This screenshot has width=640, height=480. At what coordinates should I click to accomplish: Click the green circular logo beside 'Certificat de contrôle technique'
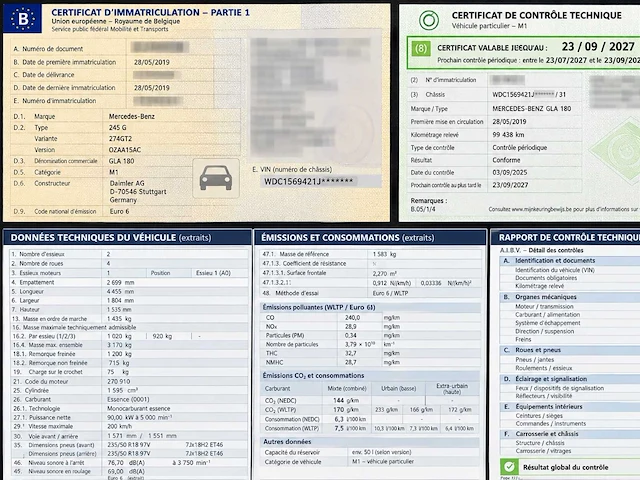(429, 20)
